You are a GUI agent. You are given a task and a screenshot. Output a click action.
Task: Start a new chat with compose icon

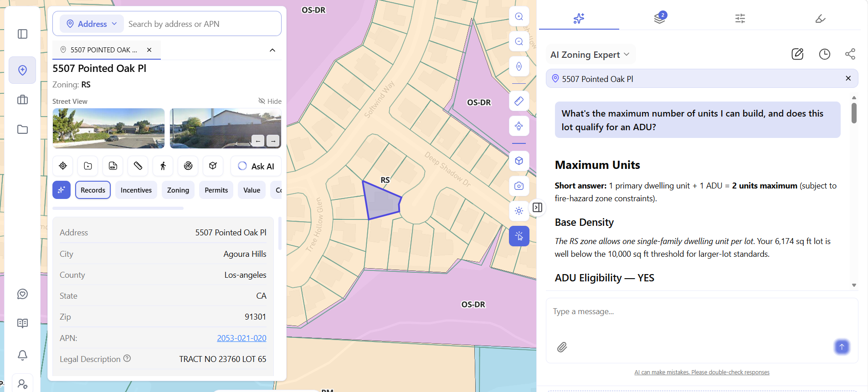point(797,54)
